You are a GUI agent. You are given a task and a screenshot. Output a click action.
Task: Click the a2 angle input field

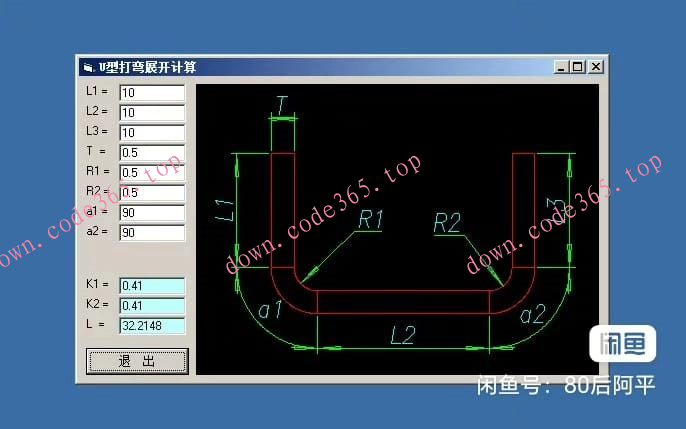pyautogui.click(x=152, y=233)
